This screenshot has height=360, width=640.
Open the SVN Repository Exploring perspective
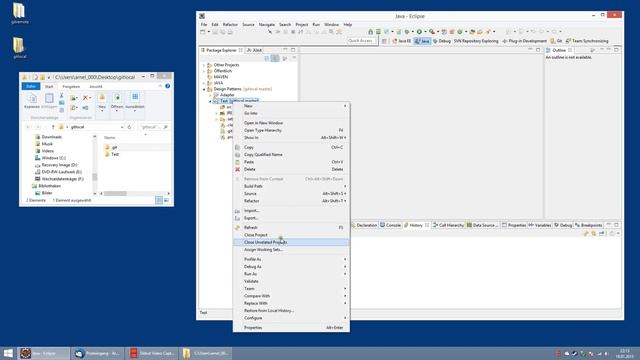click(476, 41)
